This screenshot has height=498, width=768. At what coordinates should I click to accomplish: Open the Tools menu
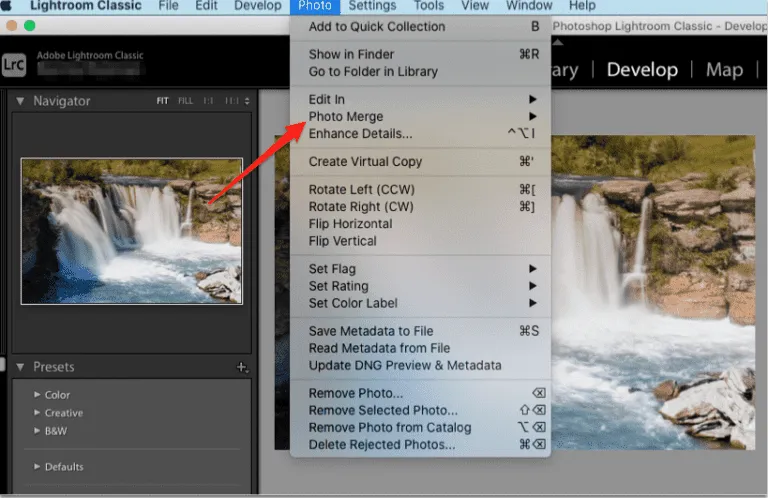(x=429, y=6)
